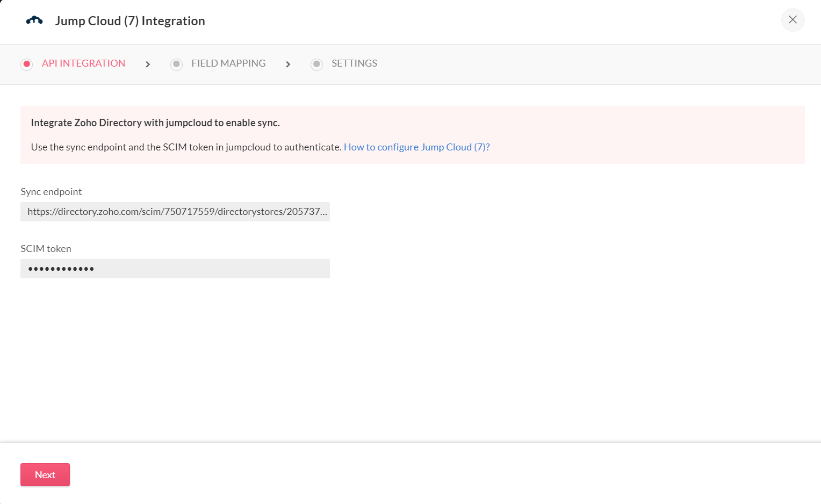Click the sync endpoint instruction sentence

pyautogui.click(x=186, y=147)
